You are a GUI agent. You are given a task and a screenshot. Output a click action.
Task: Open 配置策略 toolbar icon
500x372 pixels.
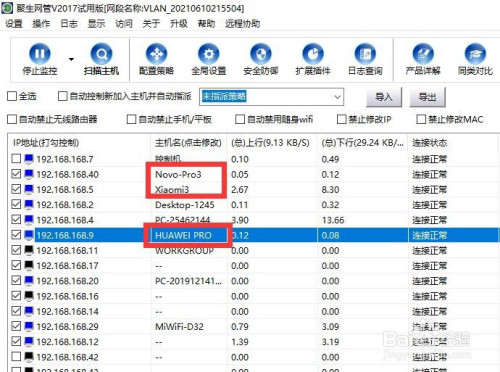coord(156,53)
